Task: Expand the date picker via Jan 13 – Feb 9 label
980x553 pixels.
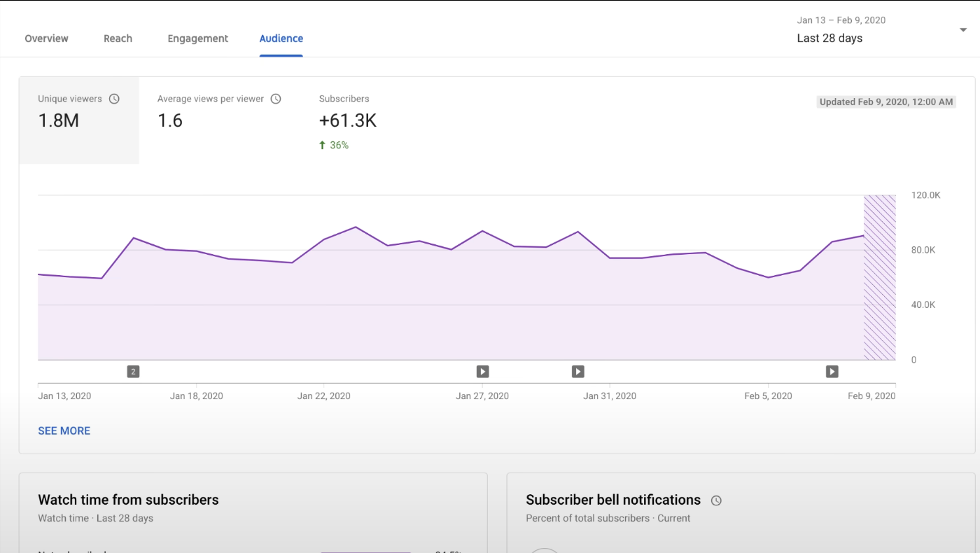Action: (x=841, y=20)
